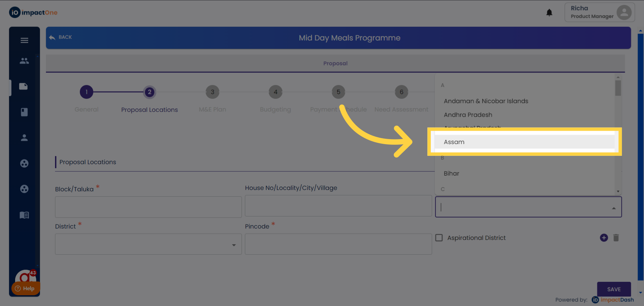The image size is (644, 306).
Task: Click the open book sidebar icon
Action: click(x=24, y=215)
